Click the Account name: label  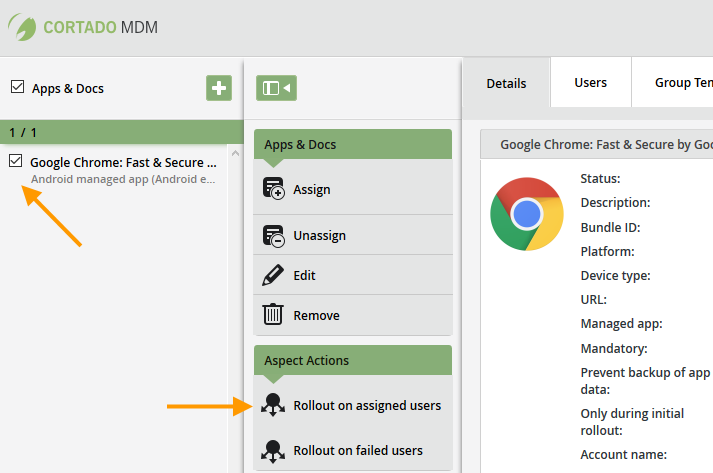623,454
